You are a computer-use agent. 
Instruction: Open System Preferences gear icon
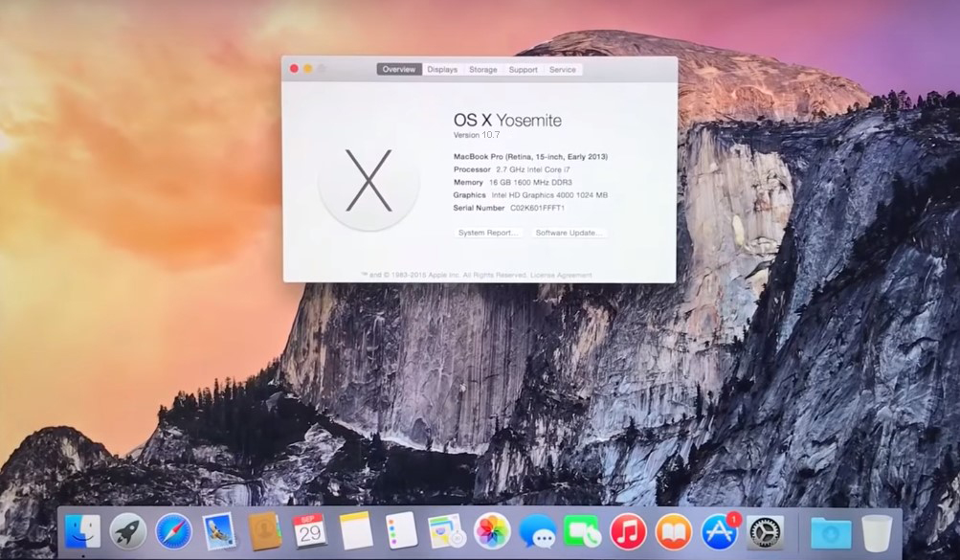(765, 532)
